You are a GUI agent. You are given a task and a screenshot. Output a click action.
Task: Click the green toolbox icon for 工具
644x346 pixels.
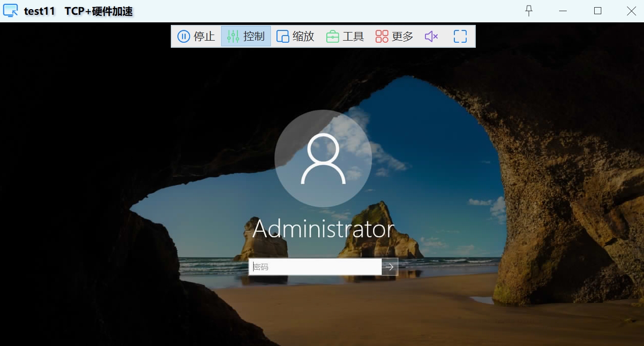point(332,37)
